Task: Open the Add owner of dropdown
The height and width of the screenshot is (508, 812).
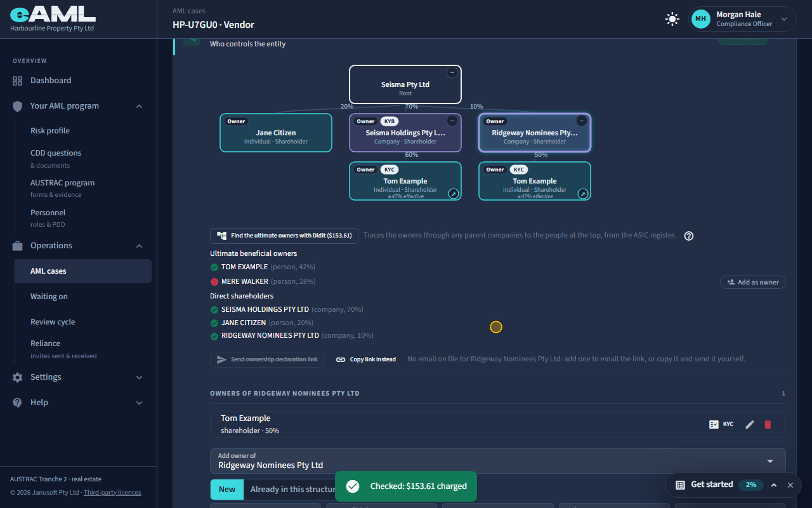Action: 498,461
